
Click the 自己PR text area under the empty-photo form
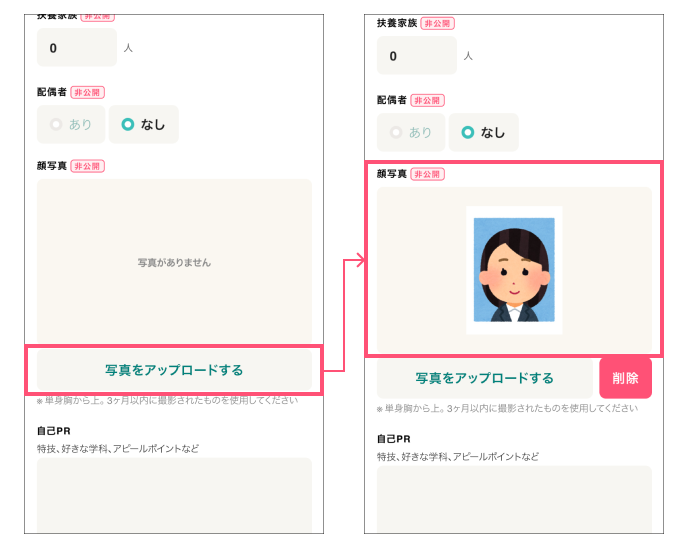(174, 495)
